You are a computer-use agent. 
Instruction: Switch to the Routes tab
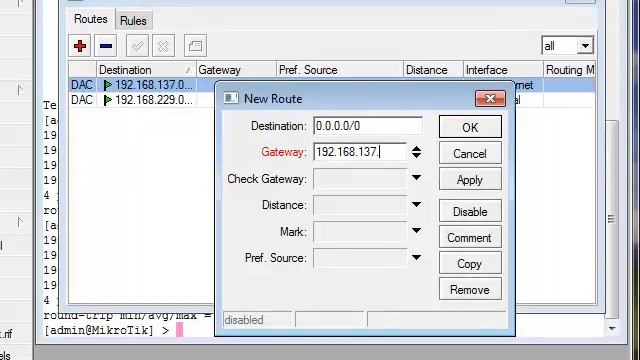91,19
